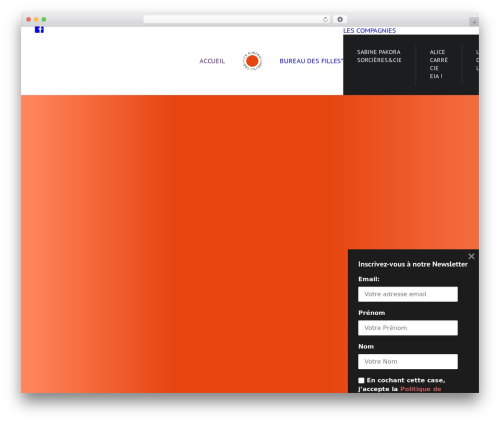Focus the Votre adresse email field
The height and width of the screenshot is (423, 500).
click(408, 294)
